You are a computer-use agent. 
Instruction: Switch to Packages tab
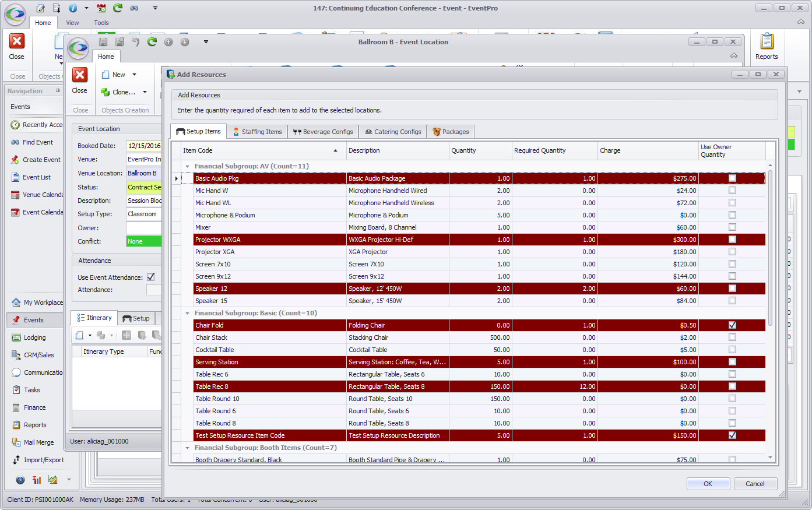451,132
